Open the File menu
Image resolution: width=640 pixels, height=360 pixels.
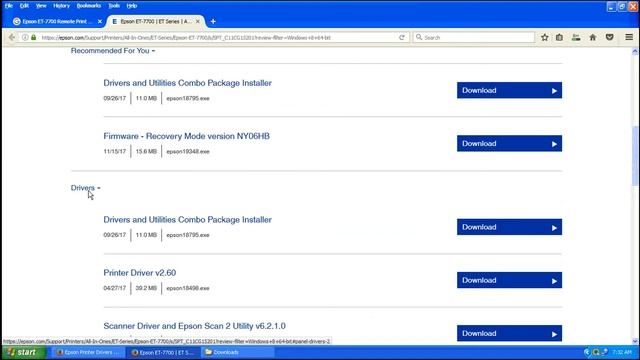click(x=9, y=6)
